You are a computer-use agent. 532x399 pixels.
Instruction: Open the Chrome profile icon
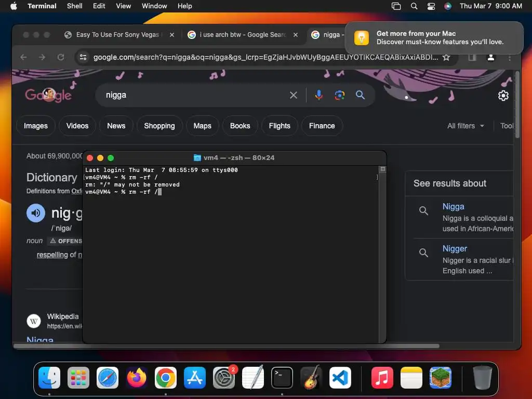[x=490, y=57]
